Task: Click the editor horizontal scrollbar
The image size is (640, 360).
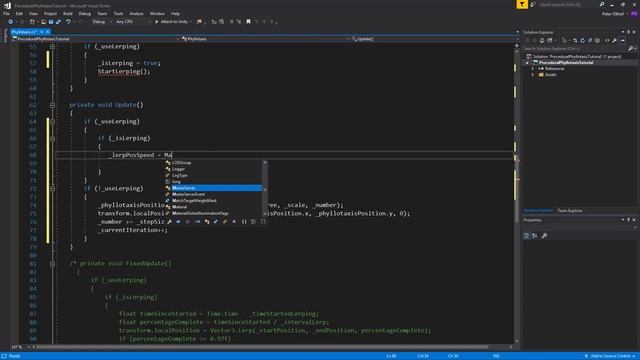Action: (x=262, y=347)
